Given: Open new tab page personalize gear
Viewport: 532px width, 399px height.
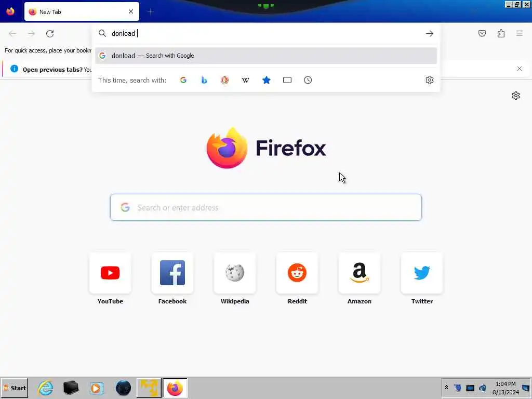Looking at the screenshot, I should (x=515, y=96).
